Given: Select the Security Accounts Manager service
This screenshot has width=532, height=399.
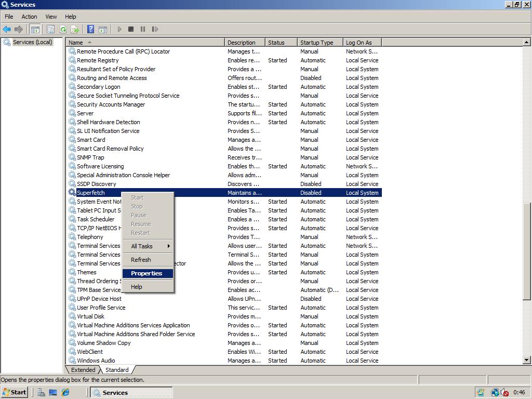Looking at the screenshot, I should click(111, 104).
